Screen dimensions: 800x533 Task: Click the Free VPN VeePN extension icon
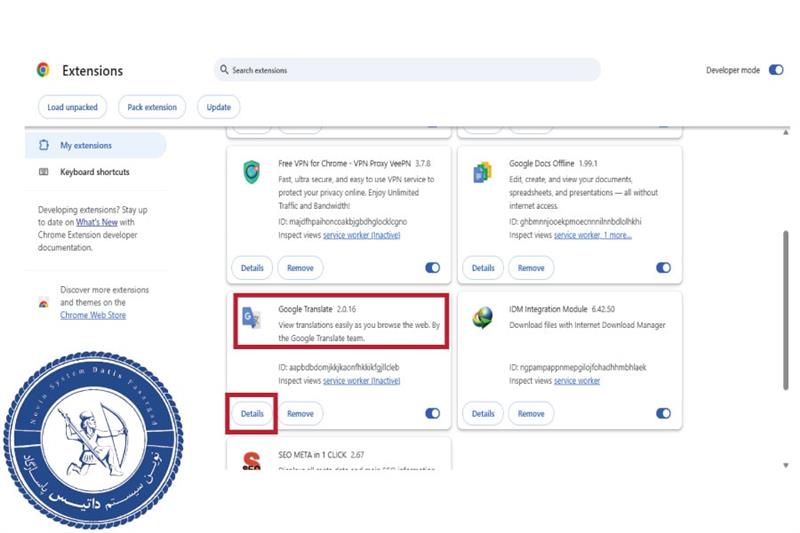(x=251, y=172)
